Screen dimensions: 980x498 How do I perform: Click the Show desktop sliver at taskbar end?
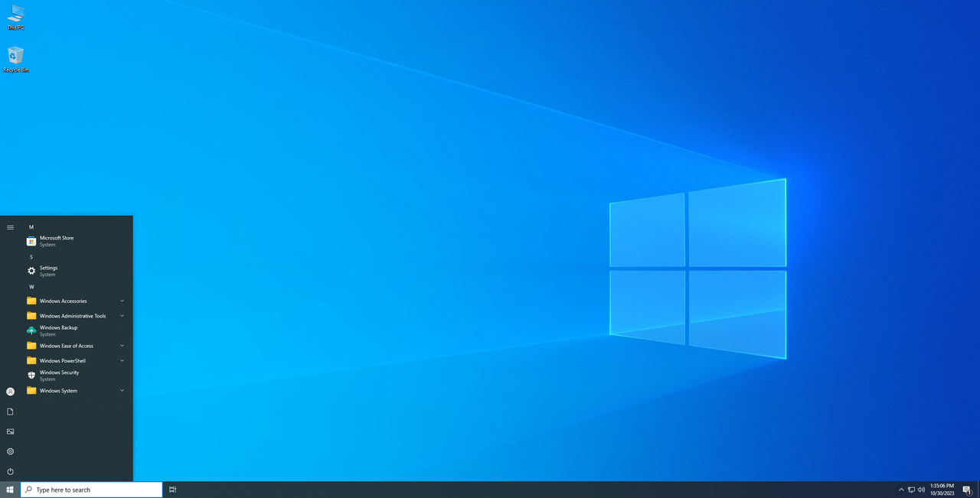(978, 490)
